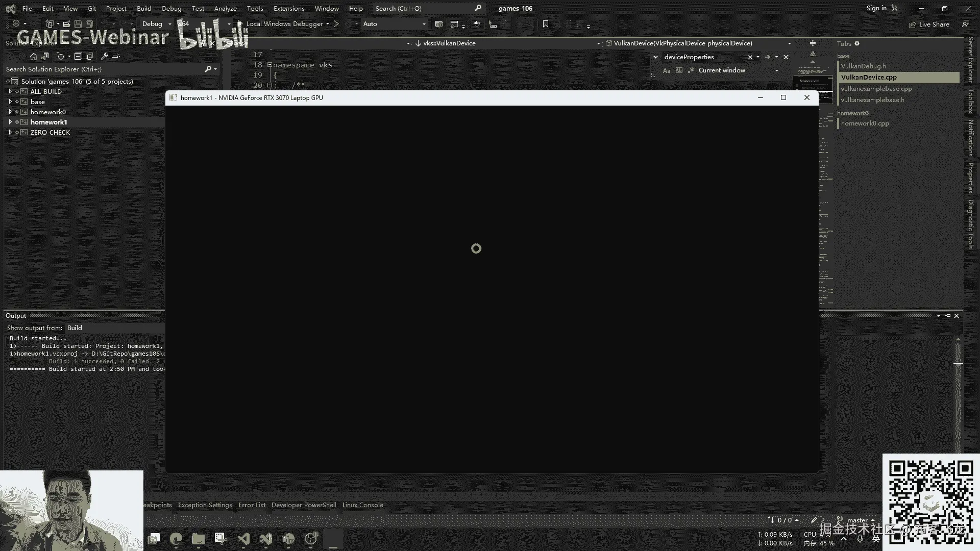This screenshot has width=980, height=551.
Task: Click the bookmark icon in toolbar
Action: coord(545,24)
